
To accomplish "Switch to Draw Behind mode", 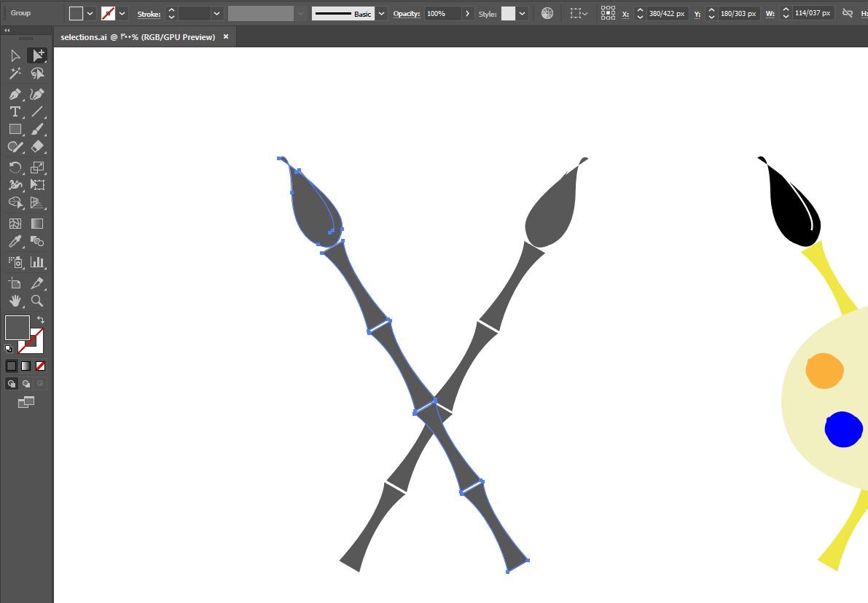I will [x=26, y=383].
